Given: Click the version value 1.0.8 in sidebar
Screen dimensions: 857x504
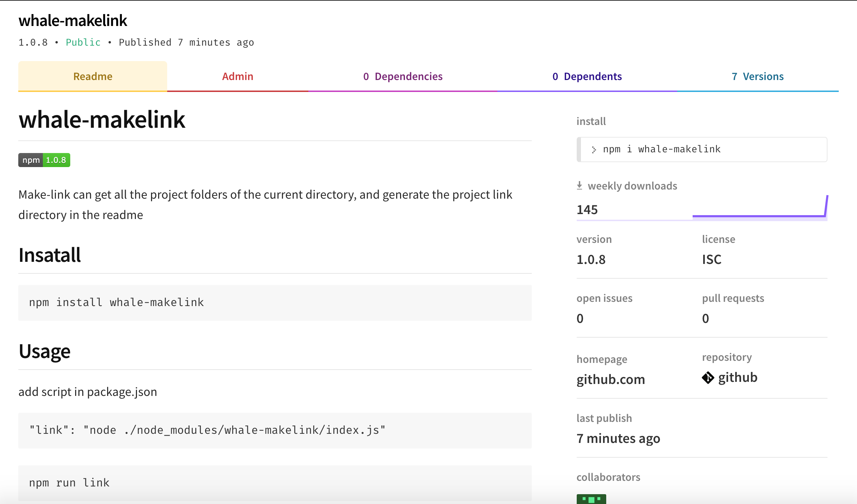Looking at the screenshot, I should tap(591, 259).
